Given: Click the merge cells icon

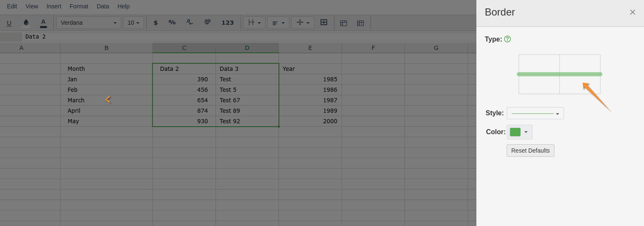Looking at the screenshot, I should pyautogui.click(x=323, y=23).
